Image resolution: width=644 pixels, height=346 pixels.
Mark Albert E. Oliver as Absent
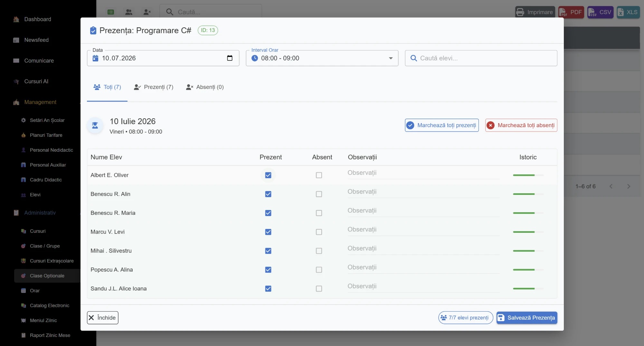pyautogui.click(x=319, y=175)
